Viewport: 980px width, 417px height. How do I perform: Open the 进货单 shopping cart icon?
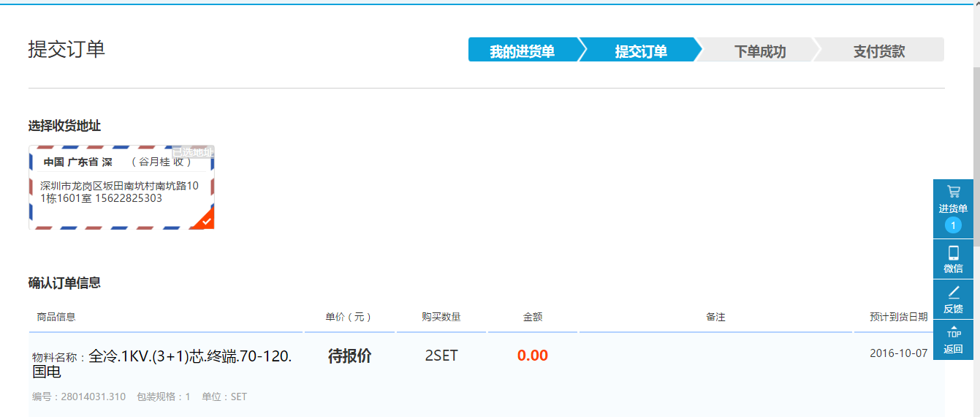(x=953, y=192)
